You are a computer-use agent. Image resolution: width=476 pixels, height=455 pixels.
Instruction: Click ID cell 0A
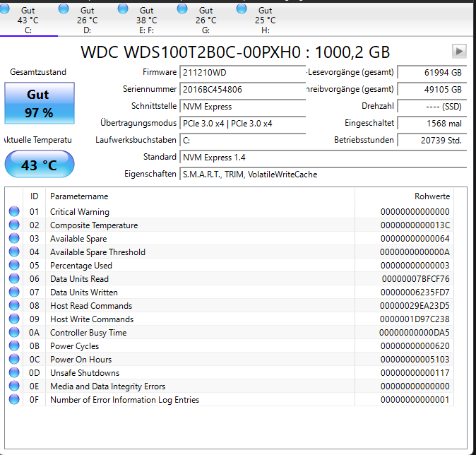34,333
